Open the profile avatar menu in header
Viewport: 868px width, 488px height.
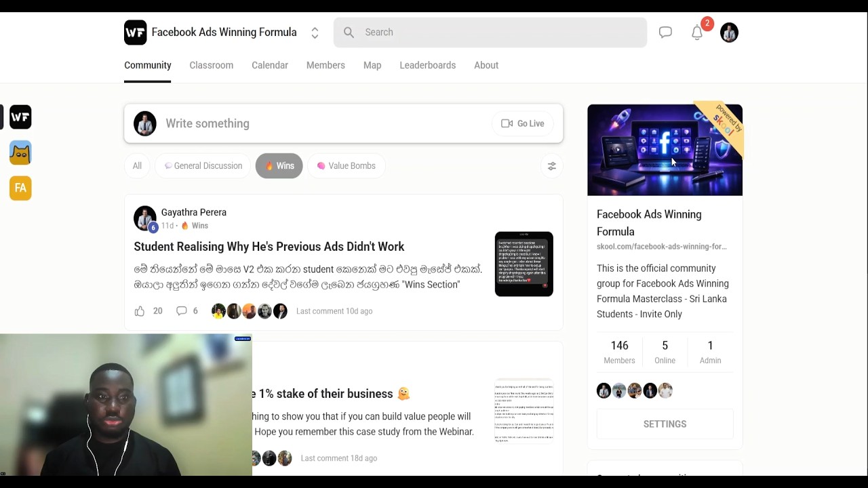729,33
